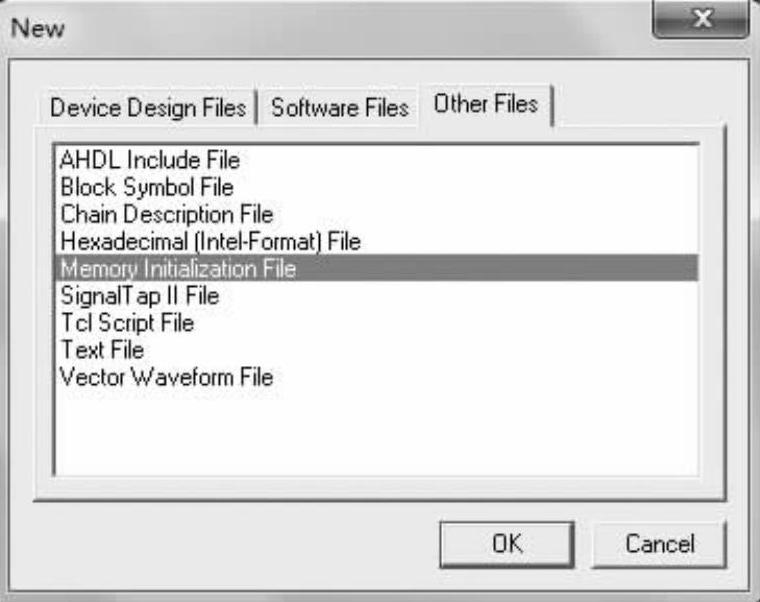Switch to the Device Design Files tab

(x=148, y=108)
